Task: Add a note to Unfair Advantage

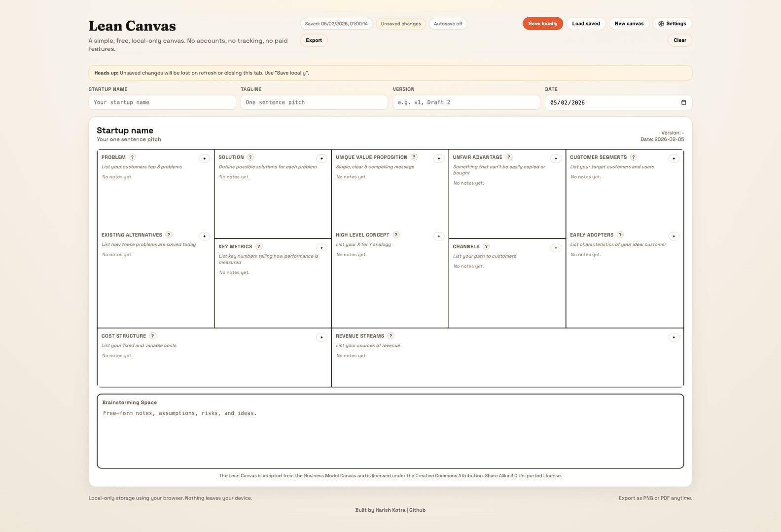Action: (556, 159)
